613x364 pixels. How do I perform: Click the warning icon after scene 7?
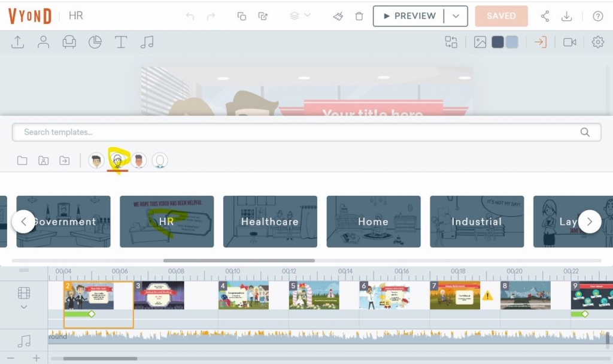pos(487,296)
